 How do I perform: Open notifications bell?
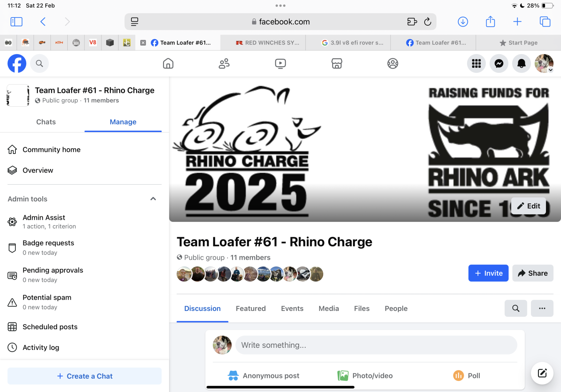[522, 63]
